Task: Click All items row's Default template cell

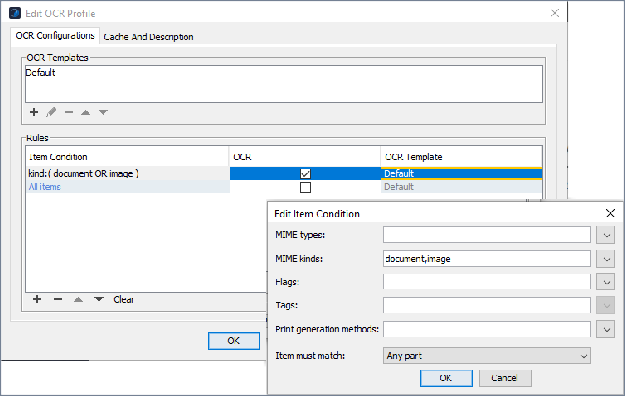Action: [x=461, y=187]
